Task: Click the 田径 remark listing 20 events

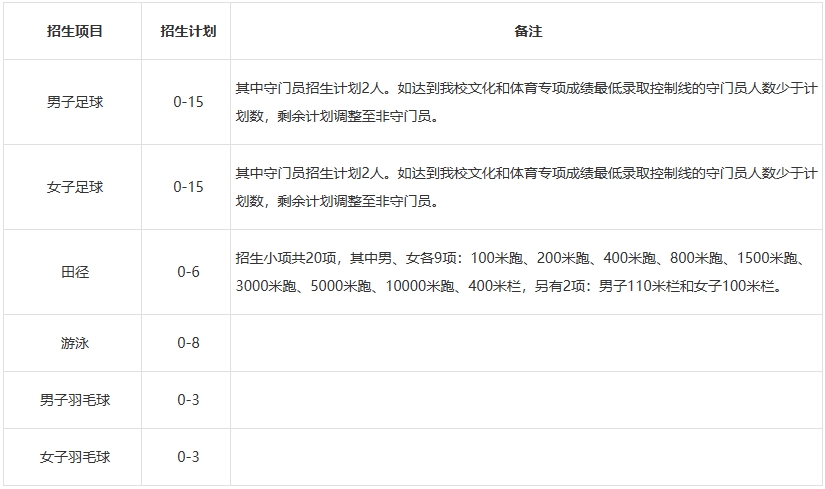Action: pyautogui.click(x=520, y=272)
